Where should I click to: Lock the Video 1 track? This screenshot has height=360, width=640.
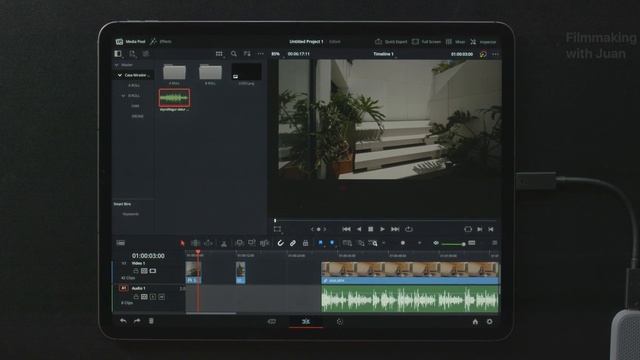tap(136, 271)
